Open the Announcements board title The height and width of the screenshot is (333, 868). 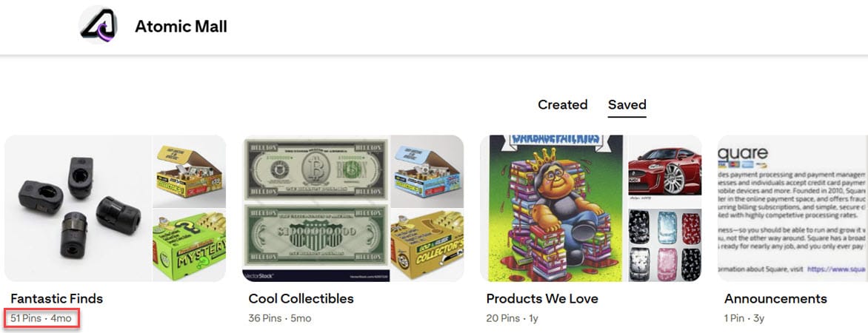click(775, 299)
